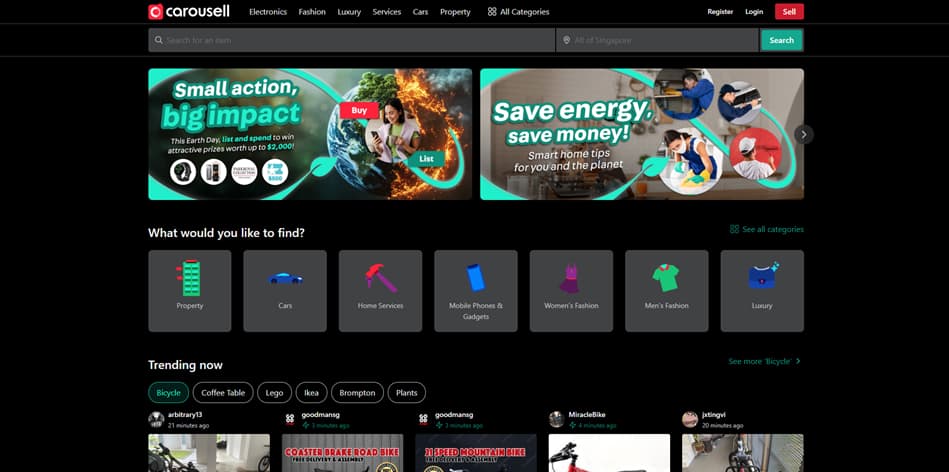Open Cars menu in top navigation
Viewport: 949px width, 472px height.
point(421,11)
